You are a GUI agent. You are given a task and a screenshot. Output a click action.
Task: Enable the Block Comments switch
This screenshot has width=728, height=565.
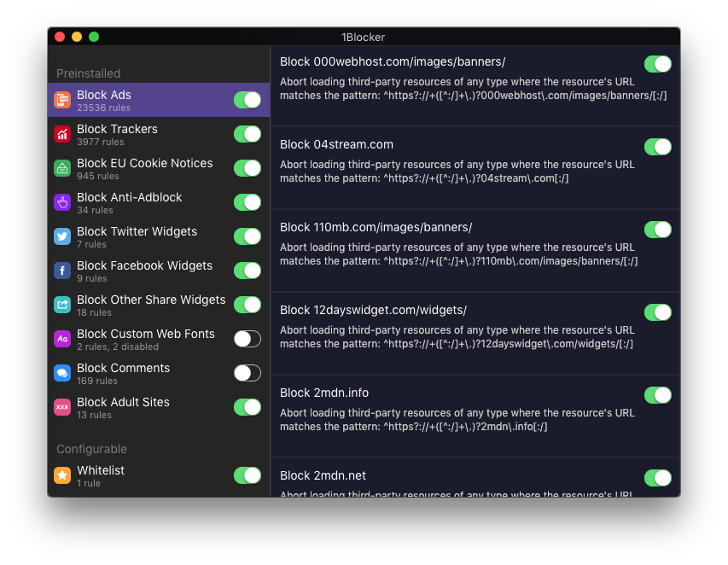pyautogui.click(x=248, y=373)
